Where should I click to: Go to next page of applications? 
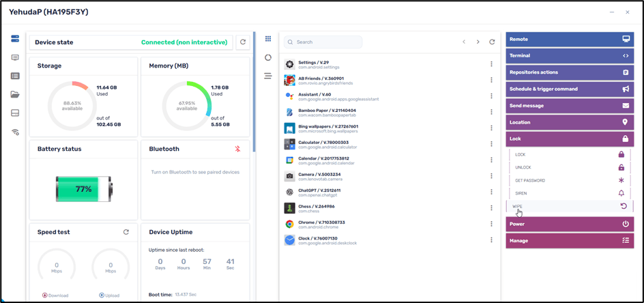(x=478, y=42)
